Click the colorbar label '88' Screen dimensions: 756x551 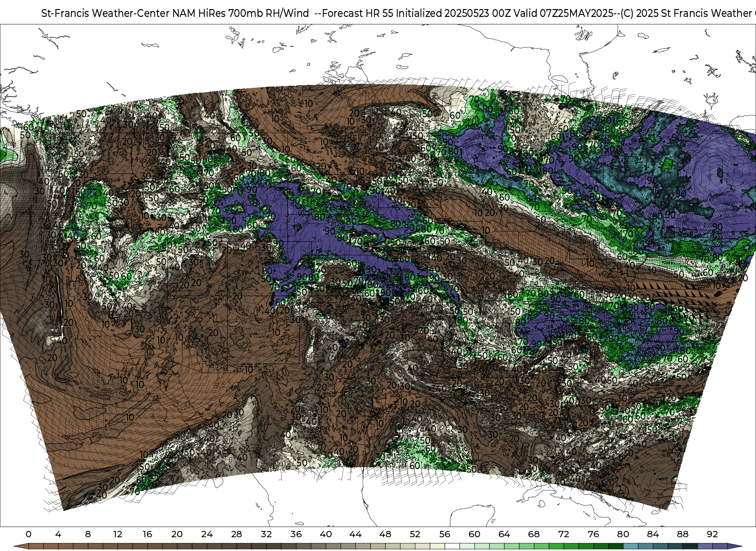tap(682, 534)
